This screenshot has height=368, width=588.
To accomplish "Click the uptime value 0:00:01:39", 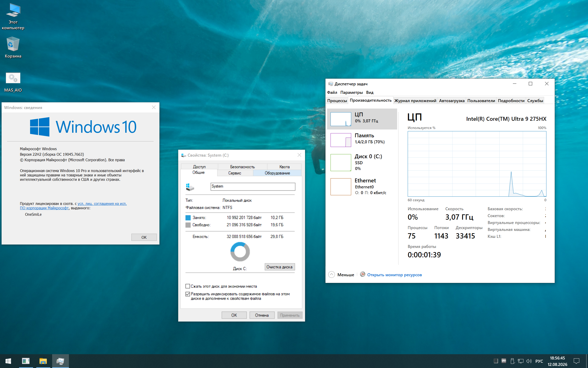I will [424, 255].
